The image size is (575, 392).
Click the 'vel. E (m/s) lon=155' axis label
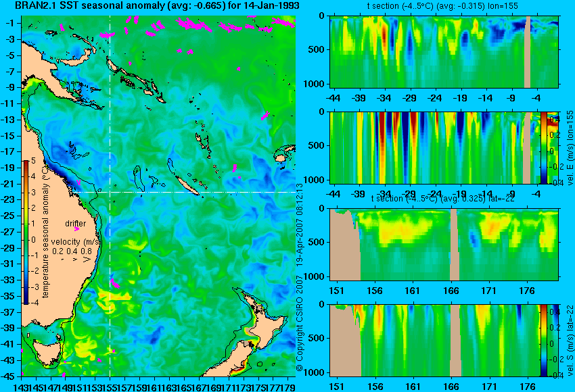(570, 147)
